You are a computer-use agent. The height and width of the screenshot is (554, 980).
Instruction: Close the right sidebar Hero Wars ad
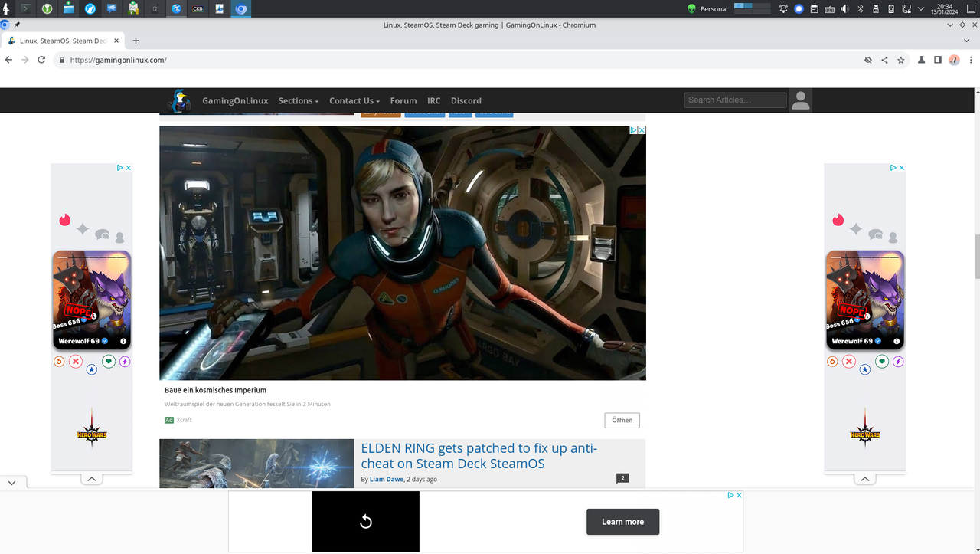(902, 168)
